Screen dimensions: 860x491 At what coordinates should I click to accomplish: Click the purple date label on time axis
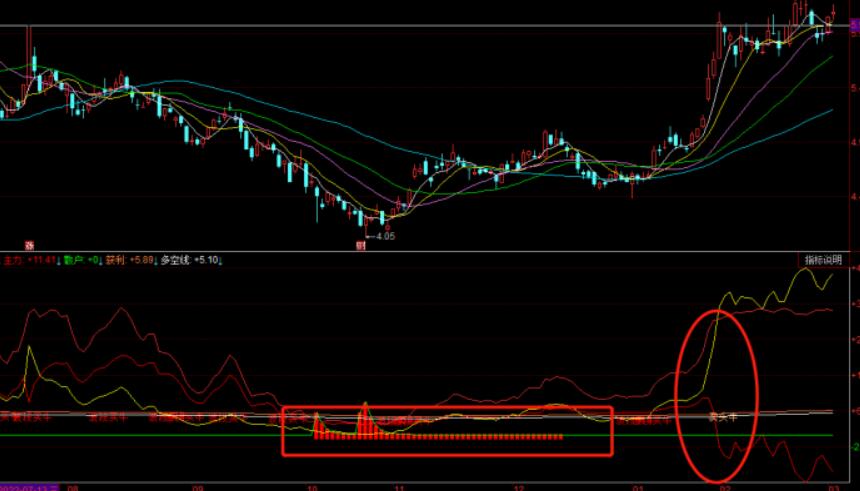[29, 487]
